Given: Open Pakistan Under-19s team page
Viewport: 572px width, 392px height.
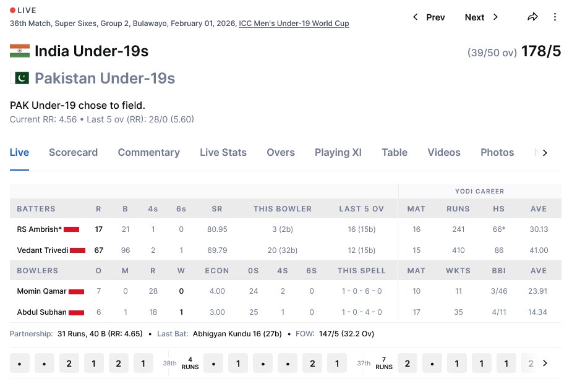Looking at the screenshot, I should click(x=105, y=78).
